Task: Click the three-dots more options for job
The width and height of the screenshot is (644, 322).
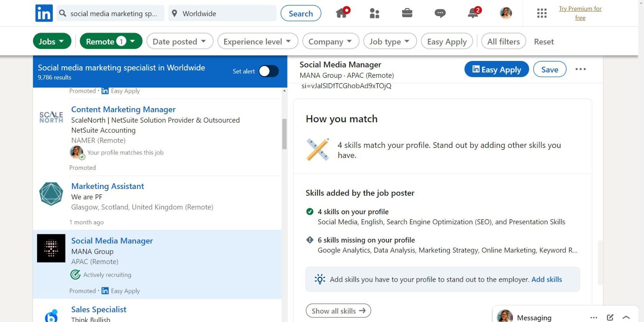Action: pyautogui.click(x=580, y=69)
